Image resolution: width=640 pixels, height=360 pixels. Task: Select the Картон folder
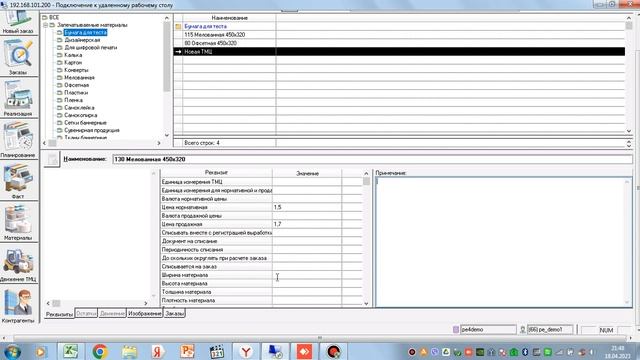tap(73, 62)
